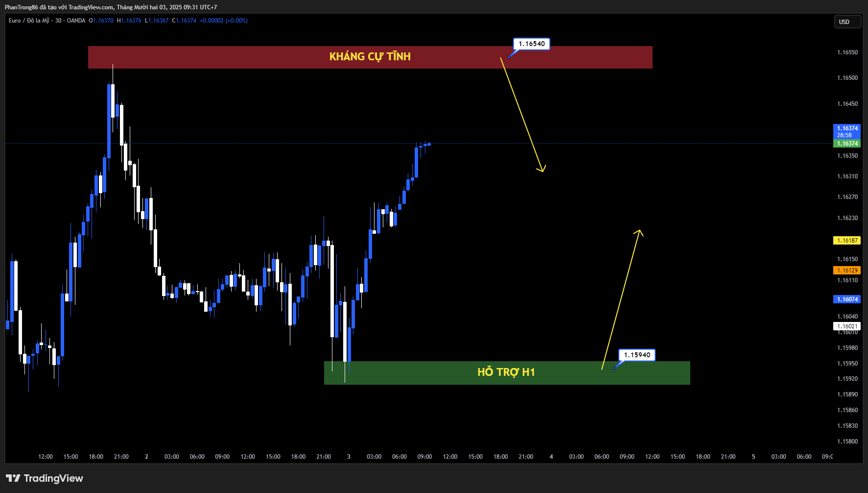Click the close value C1.16374
The height and width of the screenshot is (493, 868).
[x=184, y=21]
